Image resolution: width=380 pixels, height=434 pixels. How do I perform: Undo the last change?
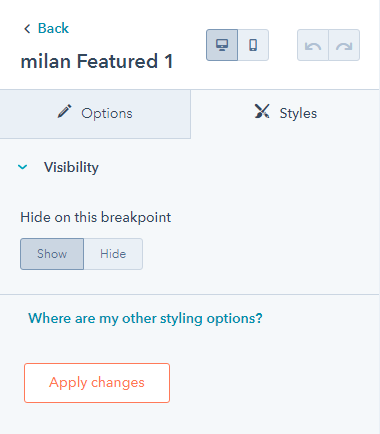point(313,45)
